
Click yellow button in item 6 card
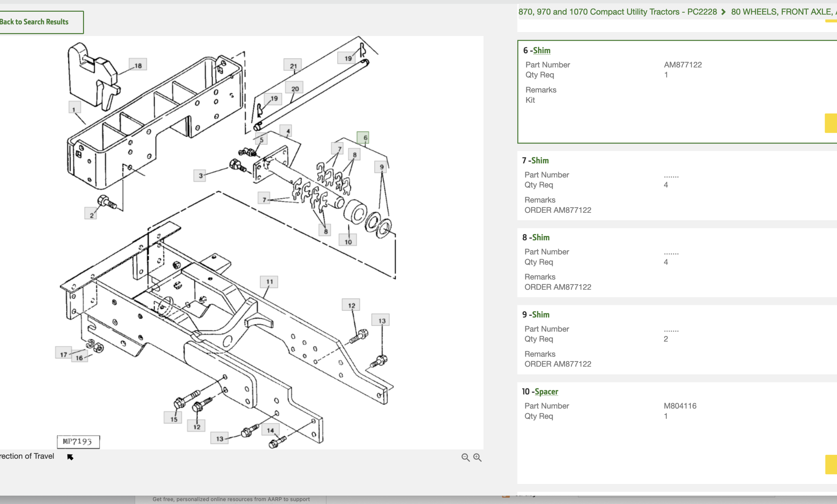pyautogui.click(x=831, y=123)
